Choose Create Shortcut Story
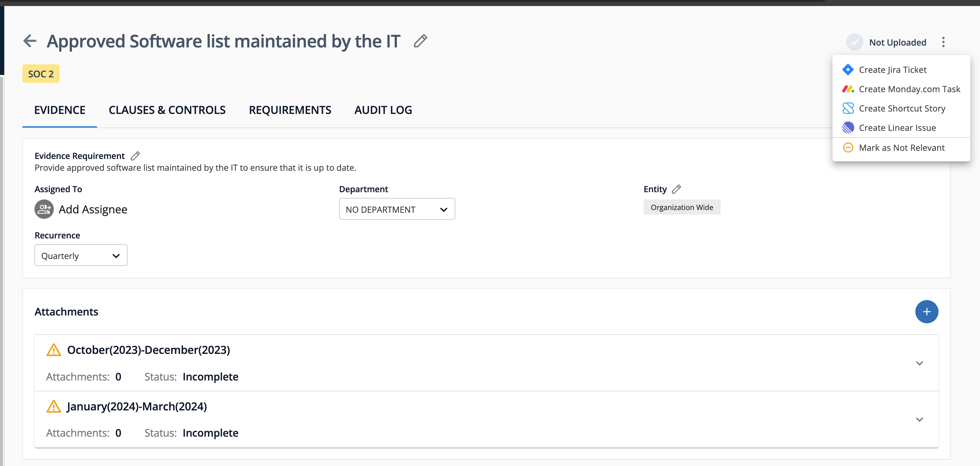 [901, 108]
